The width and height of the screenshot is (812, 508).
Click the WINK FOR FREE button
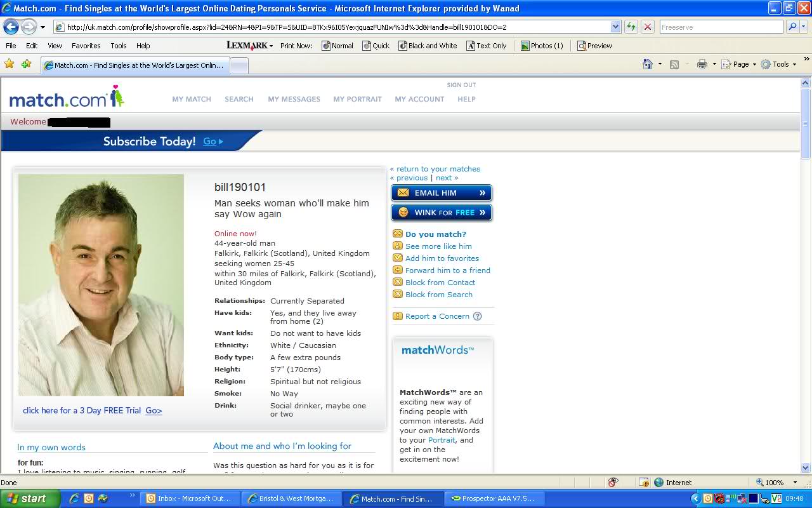pos(442,212)
